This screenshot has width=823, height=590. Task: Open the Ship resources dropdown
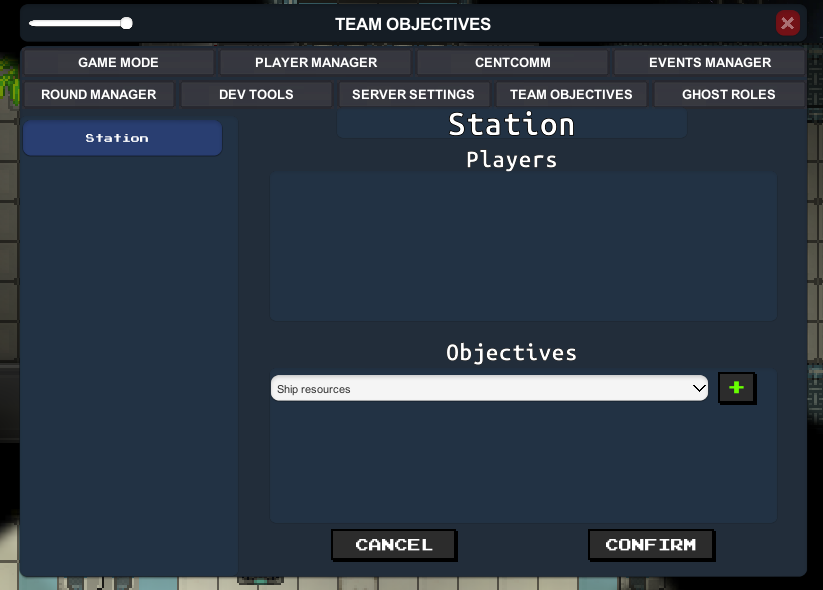click(x=489, y=388)
